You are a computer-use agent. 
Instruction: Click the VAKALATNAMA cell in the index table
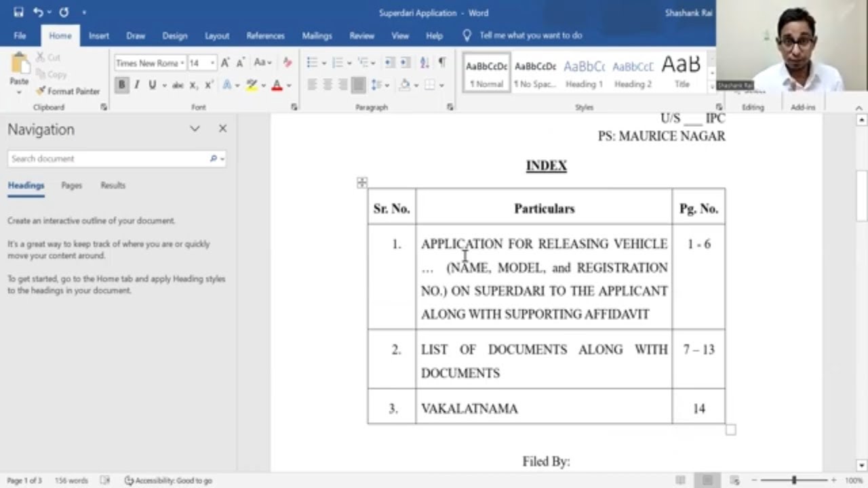coord(544,408)
